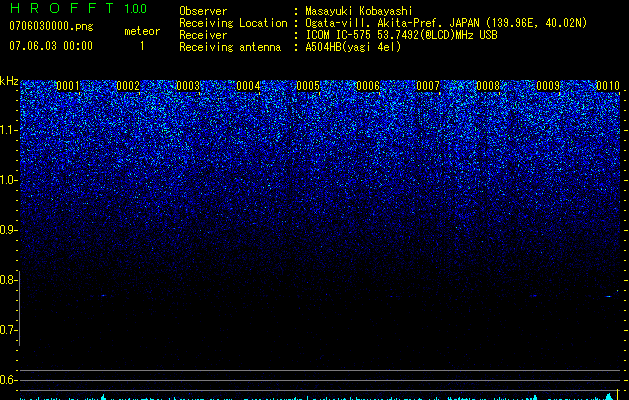
Task: Click the timestamp 07.06.03 00:00
Action: pos(51,46)
